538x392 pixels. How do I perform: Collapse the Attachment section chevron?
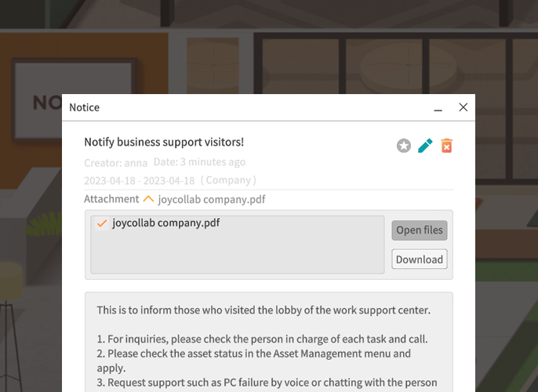pyautogui.click(x=148, y=199)
